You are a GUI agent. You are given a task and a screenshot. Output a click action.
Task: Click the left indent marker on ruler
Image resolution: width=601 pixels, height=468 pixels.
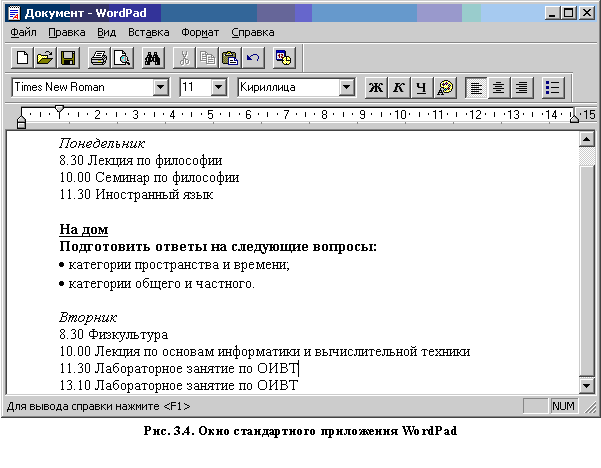(x=21, y=123)
